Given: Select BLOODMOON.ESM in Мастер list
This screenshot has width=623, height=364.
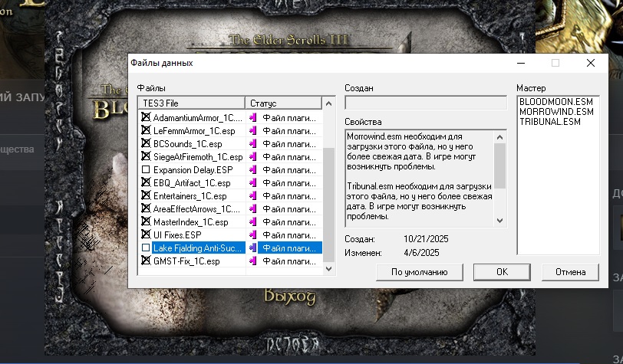Looking at the screenshot, I should [x=555, y=102].
